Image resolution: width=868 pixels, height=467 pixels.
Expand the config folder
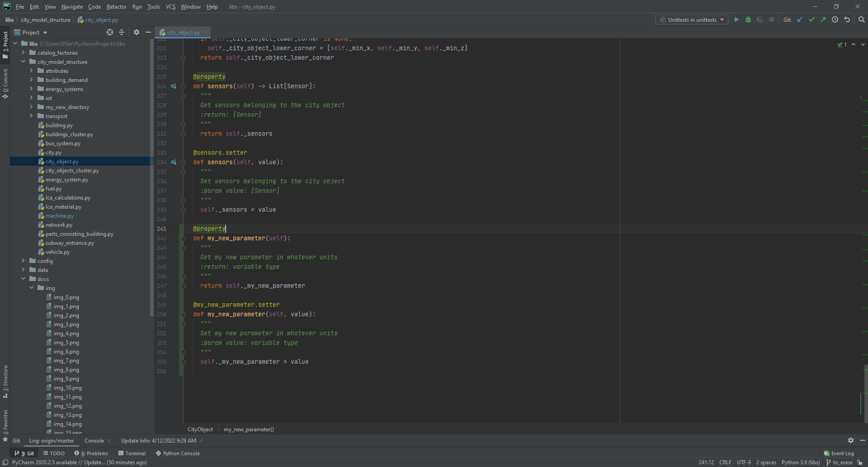[x=23, y=261]
